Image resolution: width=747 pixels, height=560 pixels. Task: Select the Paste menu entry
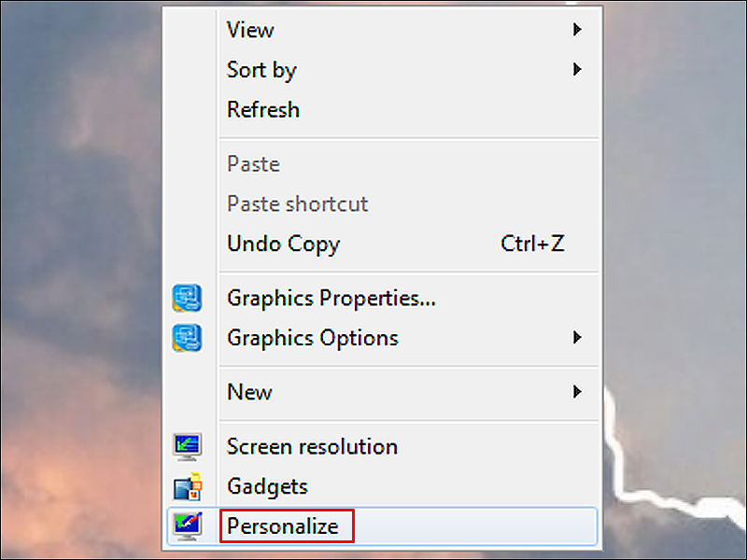[253, 164]
